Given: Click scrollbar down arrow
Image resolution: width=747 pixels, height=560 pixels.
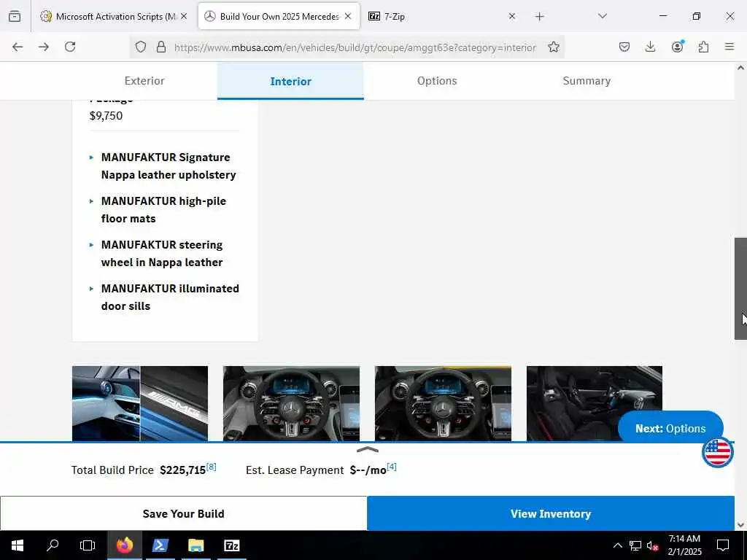Looking at the screenshot, I should coord(740,525).
